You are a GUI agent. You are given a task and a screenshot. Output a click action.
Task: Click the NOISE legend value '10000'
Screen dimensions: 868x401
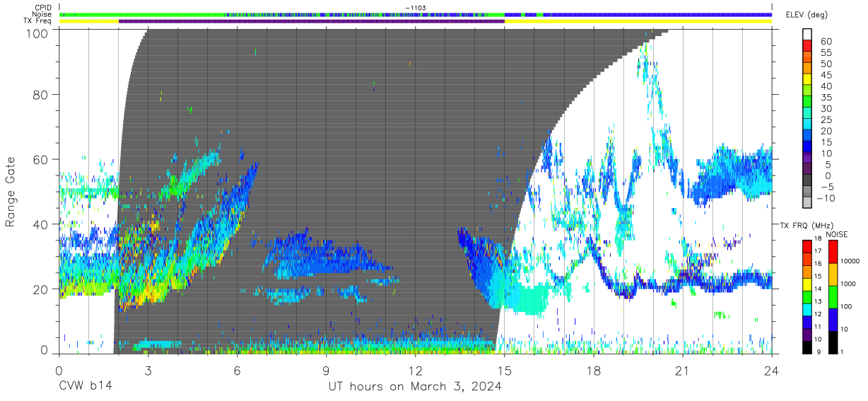(850, 261)
